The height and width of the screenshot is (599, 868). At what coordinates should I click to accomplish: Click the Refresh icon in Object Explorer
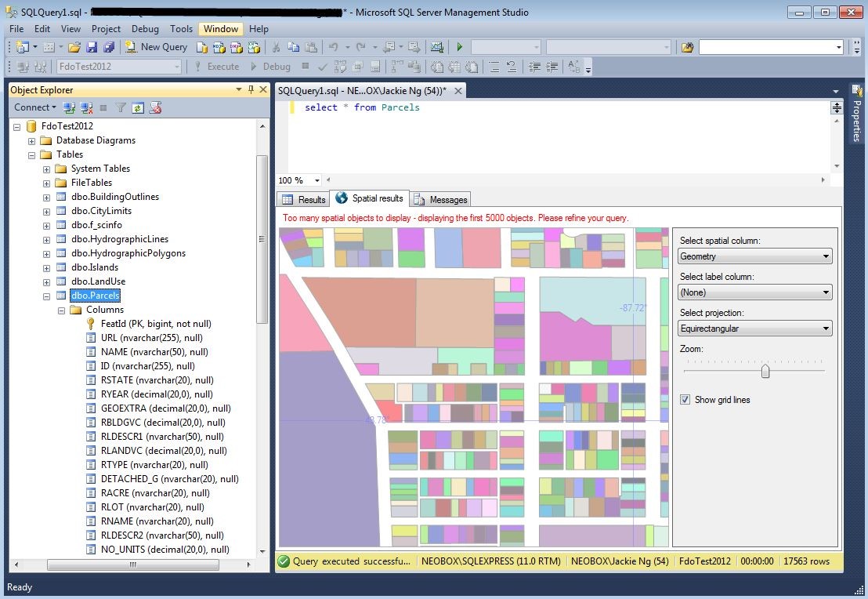(138, 107)
